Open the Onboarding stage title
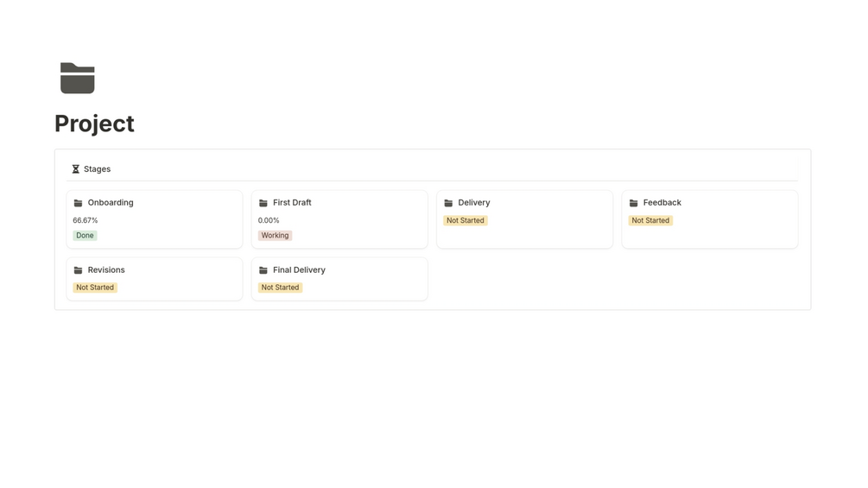 point(111,203)
